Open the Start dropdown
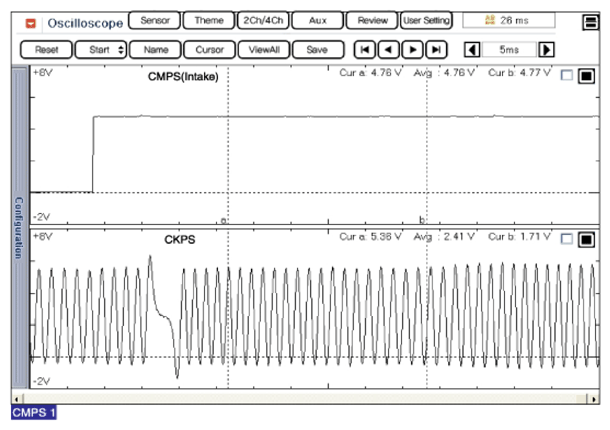 [x=107, y=49]
